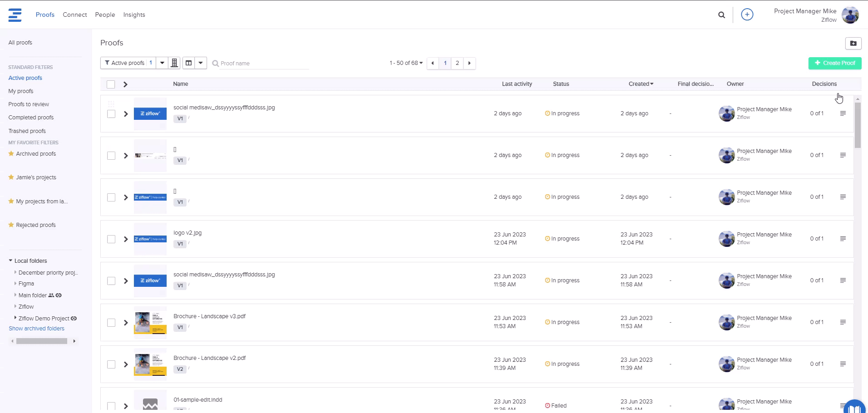The width and height of the screenshot is (868, 413).
Task: Open the 1 - 50 of 68 page-size dropdown
Action: click(406, 63)
